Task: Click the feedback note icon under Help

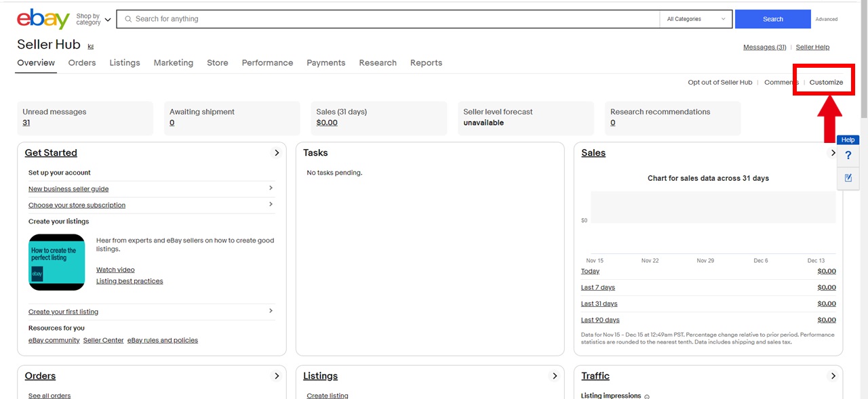Action: (848, 178)
